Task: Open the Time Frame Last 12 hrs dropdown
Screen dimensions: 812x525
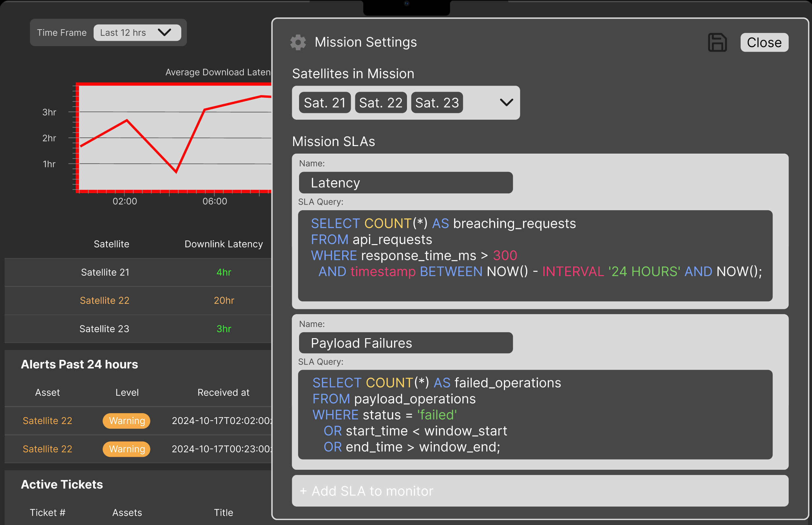Action: [137, 33]
